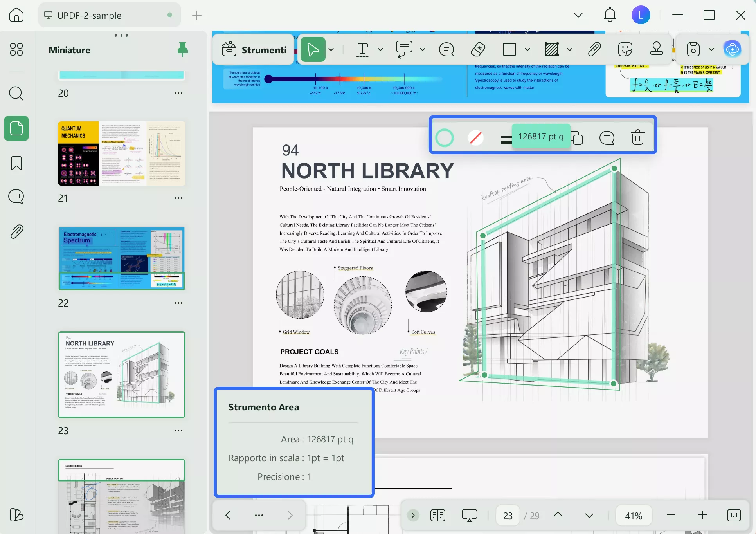
Task: Click the attachment paperclip tool in toolbar
Action: point(594,49)
